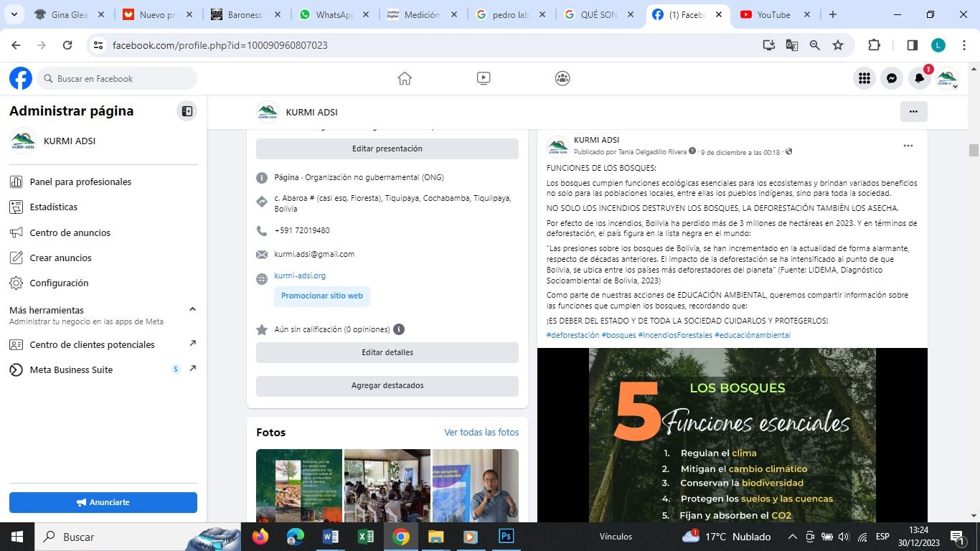
Task: Click the page vertical scrollbar thumb
Action: (x=974, y=150)
